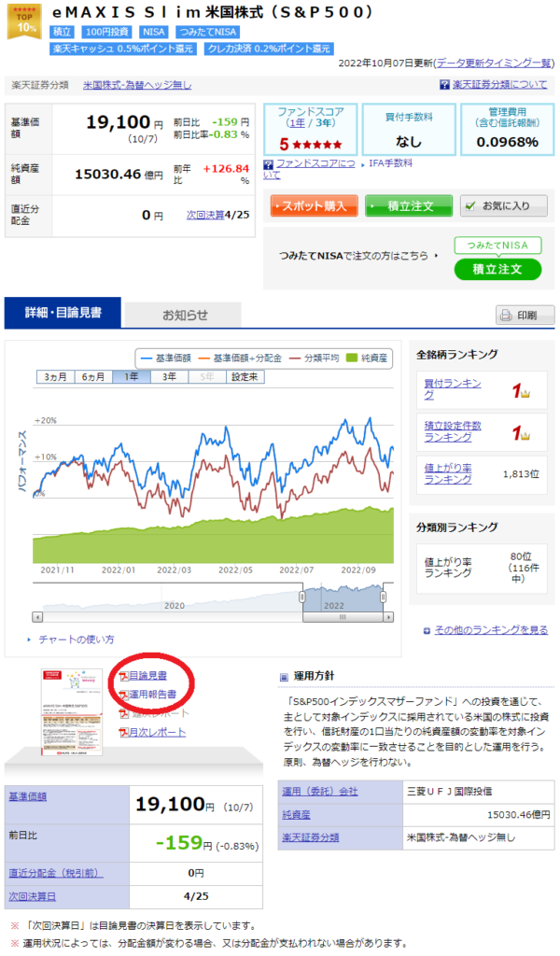Image resolution: width=560 pixels, height=956 pixels.
Task: Select the 設定来 chart period
Action: coord(245,377)
